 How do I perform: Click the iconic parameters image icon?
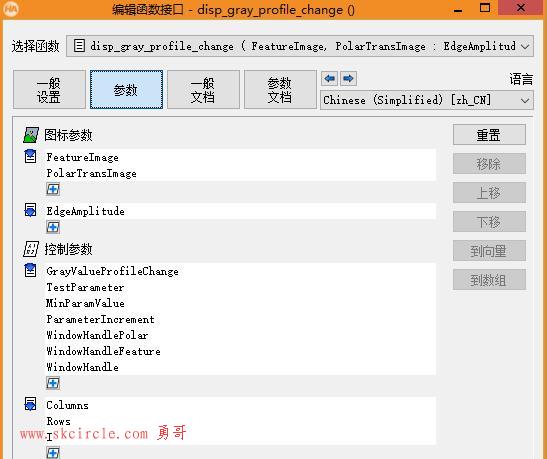31,135
